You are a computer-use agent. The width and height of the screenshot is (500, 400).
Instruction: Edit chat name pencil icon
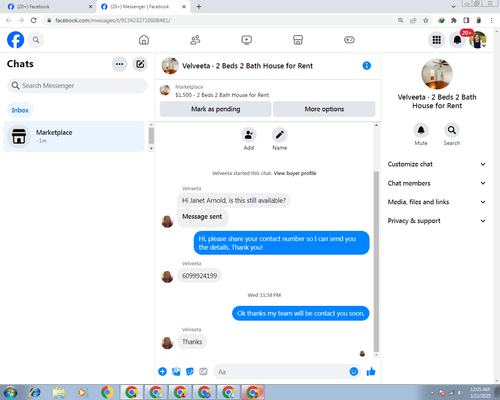[279, 135]
